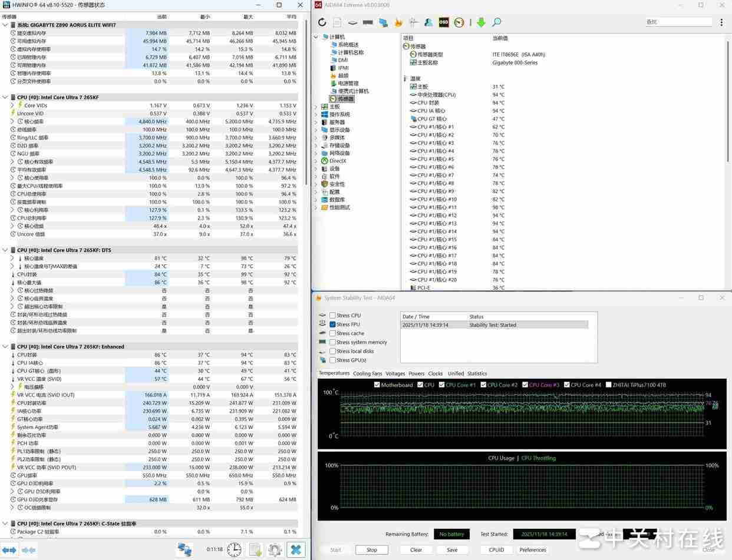Image resolution: width=732 pixels, height=560 pixels.
Task: Click the Preferences button
Action: [532, 550]
